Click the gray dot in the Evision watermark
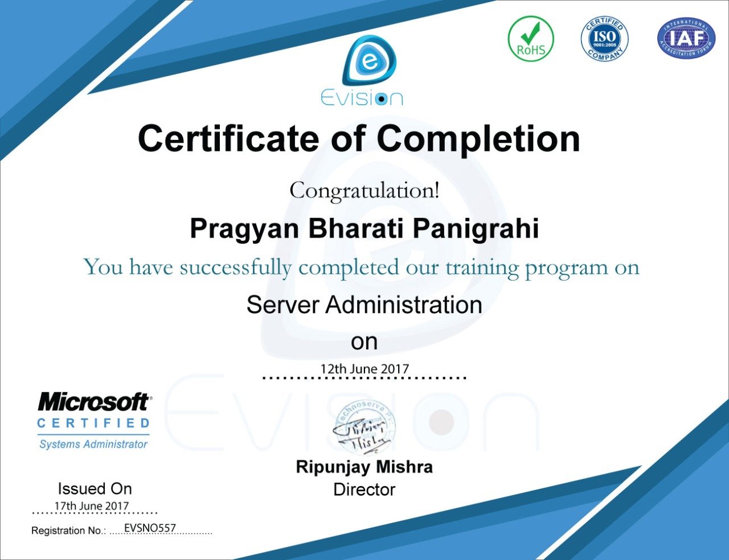This screenshot has width=729, height=560. 440,422
